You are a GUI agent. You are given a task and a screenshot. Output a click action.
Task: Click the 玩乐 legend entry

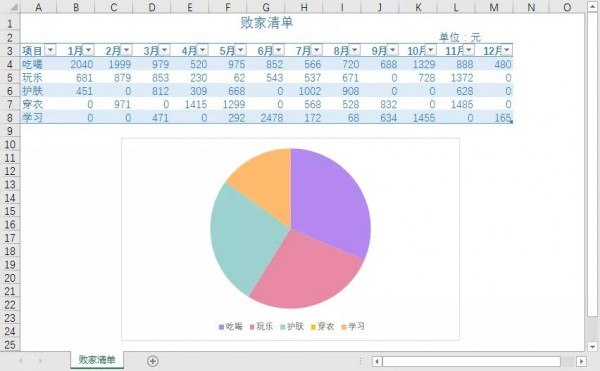click(x=261, y=326)
